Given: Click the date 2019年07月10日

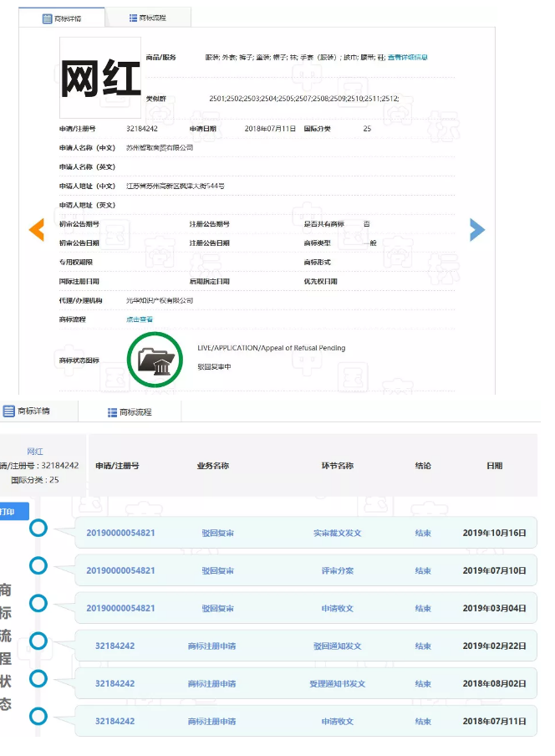Looking at the screenshot, I should click(x=494, y=570).
